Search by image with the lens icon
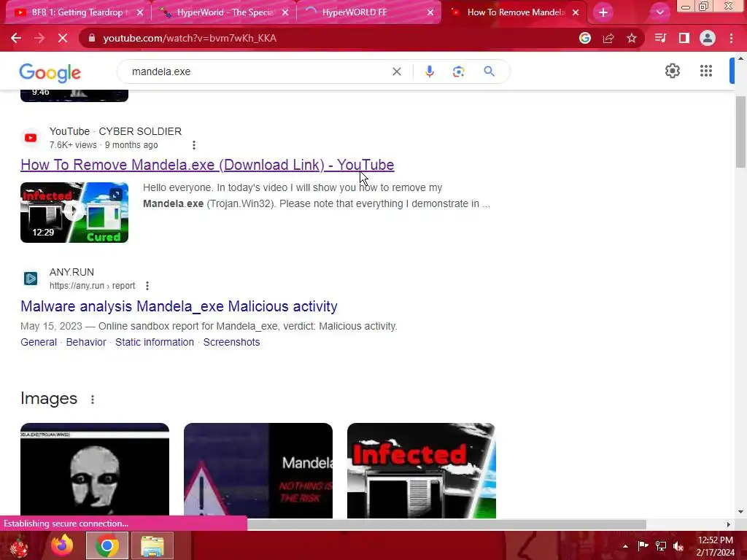 pyautogui.click(x=458, y=71)
